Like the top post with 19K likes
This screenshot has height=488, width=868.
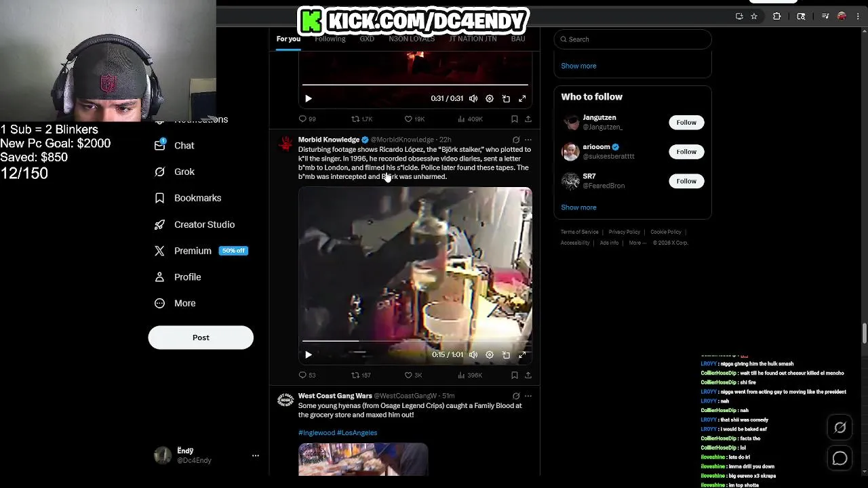(x=414, y=119)
